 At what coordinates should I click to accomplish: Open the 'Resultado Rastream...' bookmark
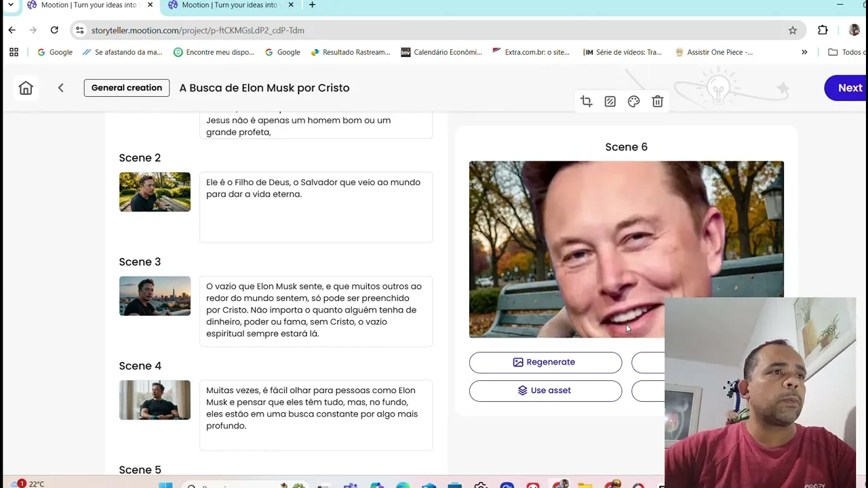coord(351,52)
